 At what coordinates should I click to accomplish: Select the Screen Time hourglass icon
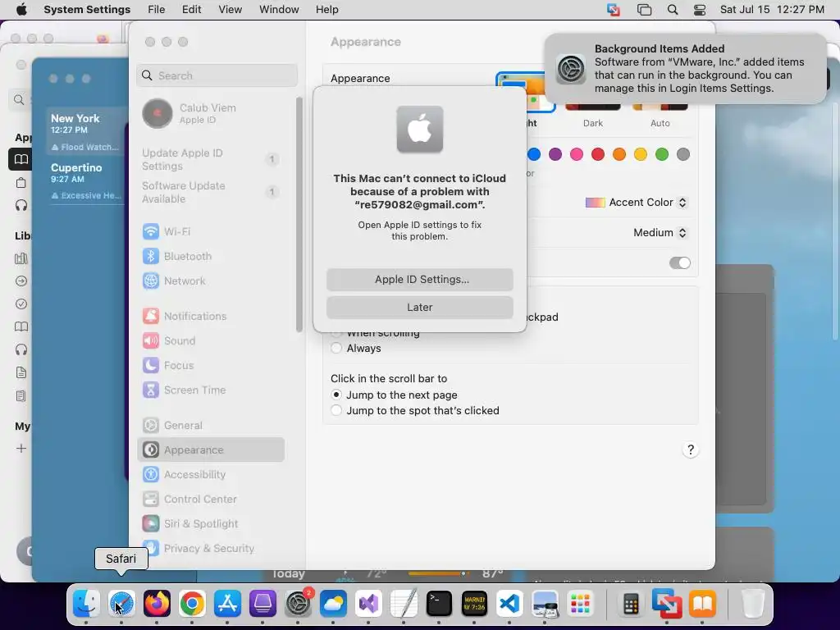151,390
